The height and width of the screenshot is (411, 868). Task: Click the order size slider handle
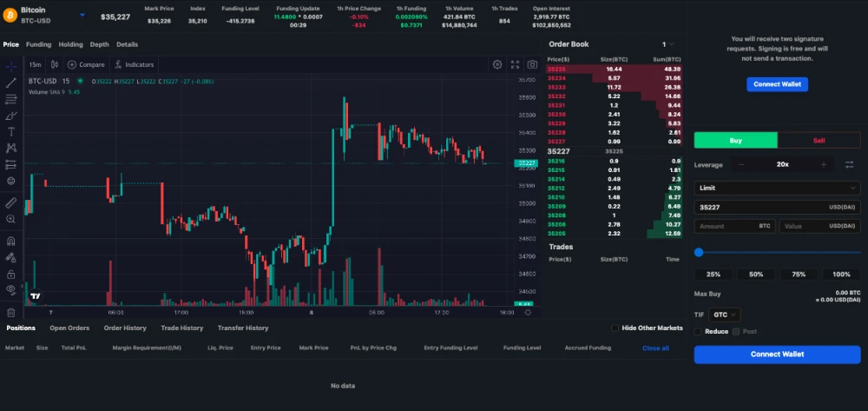[x=699, y=252]
